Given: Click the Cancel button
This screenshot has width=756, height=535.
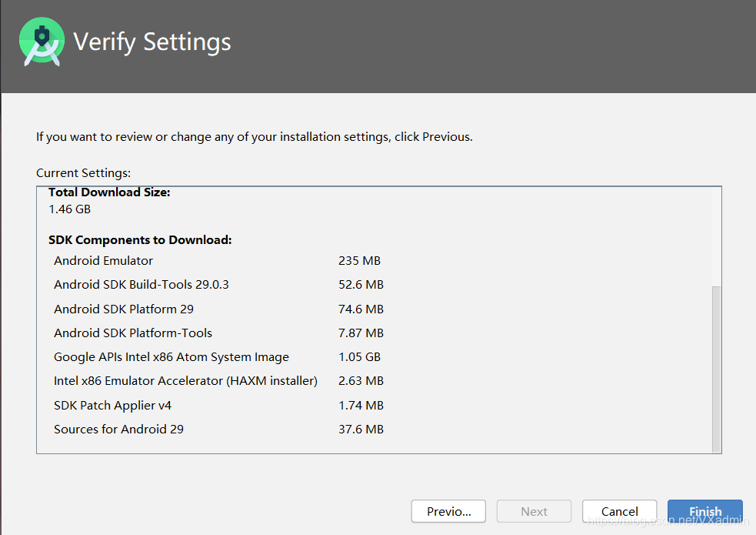Looking at the screenshot, I should (x=620, y=511).
